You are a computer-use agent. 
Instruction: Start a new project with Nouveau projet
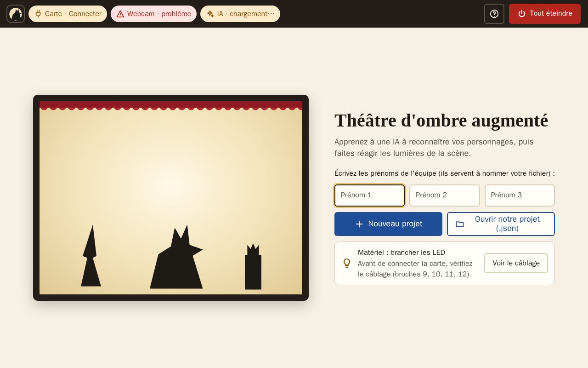pyautogui.click(x=388, y=224)
